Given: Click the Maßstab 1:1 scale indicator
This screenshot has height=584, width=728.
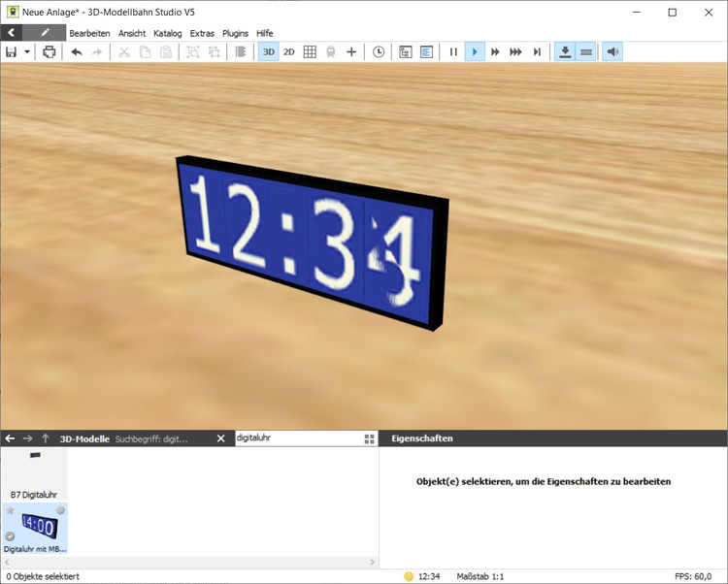Looking at the screenshot, I should (480, 576).
